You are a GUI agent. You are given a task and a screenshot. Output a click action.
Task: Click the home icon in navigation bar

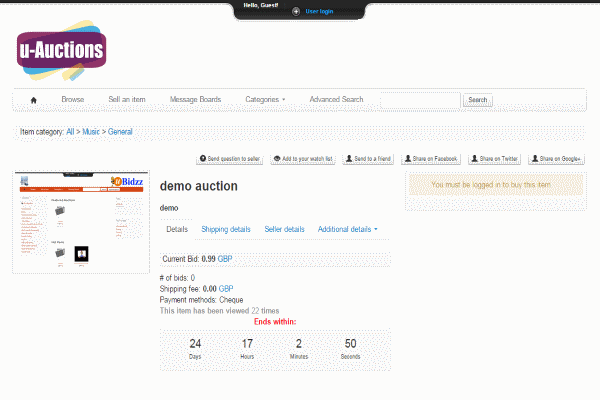pyautogui.click(x=33, y=100)
